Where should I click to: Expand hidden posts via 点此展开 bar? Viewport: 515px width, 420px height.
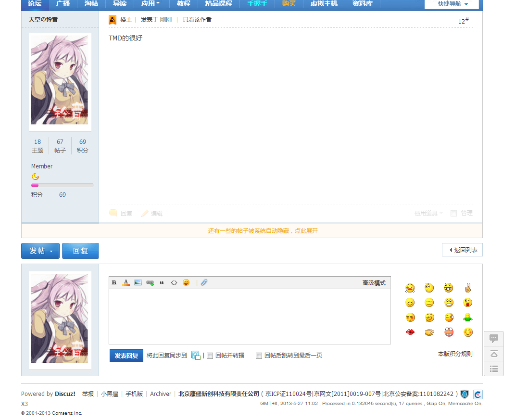click(263, 231)
